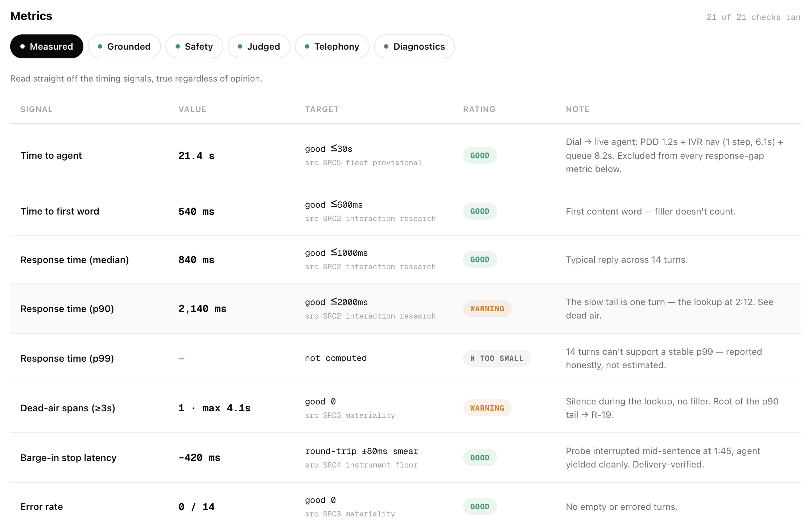Open the Telephony tab

tap(332, 46)
